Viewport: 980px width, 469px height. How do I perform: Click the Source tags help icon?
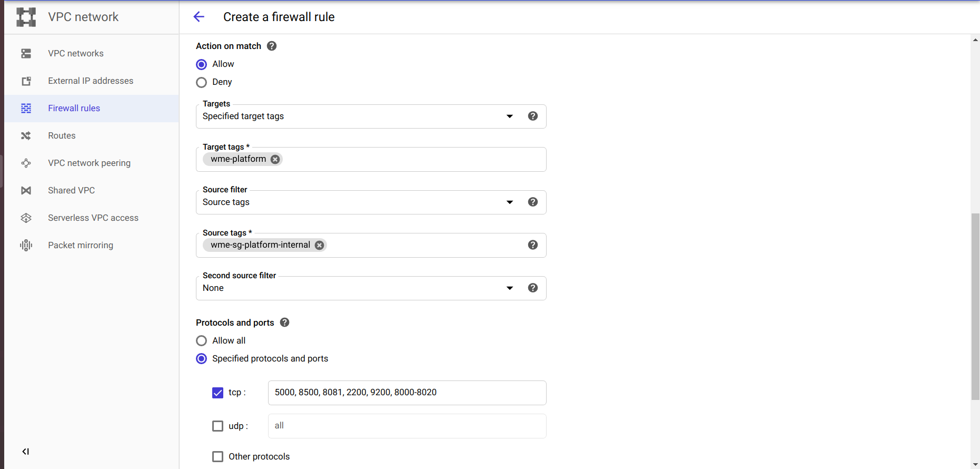click(533, 245)
